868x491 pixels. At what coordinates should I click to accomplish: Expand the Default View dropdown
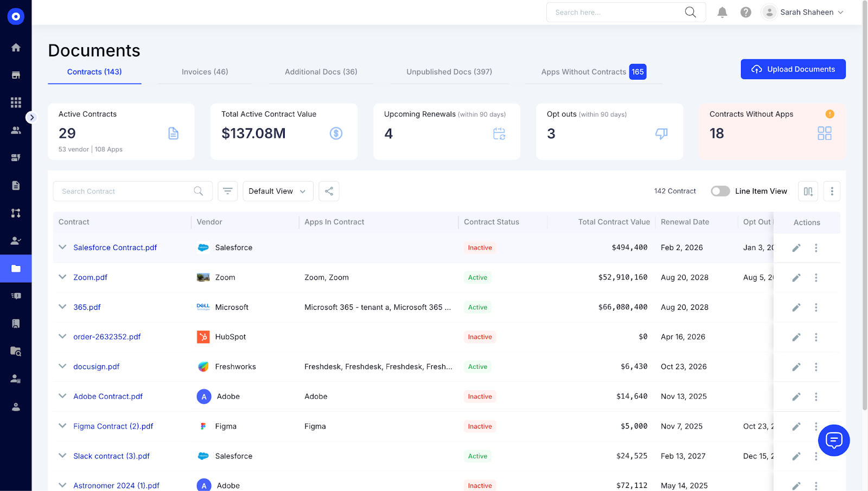[x=277, y=191]
